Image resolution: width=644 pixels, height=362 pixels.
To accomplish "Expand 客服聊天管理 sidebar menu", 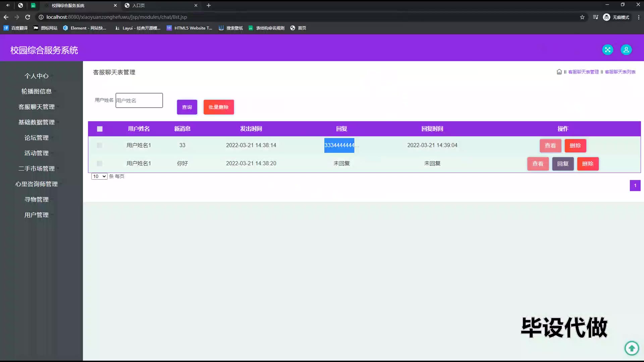I will 37,107.
